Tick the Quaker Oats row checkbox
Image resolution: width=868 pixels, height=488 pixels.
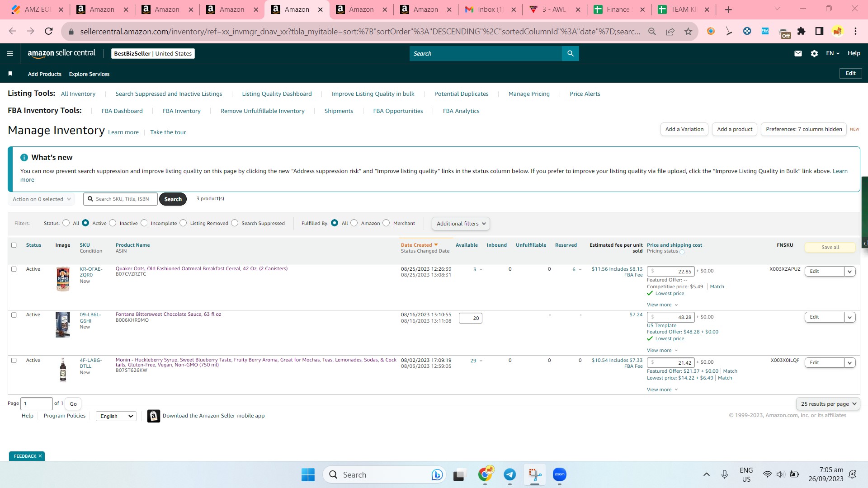(x=14, y=269)
